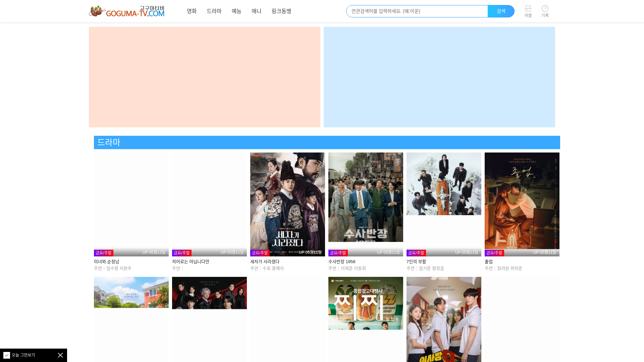Click the 금요/주말 tag on 미녀와 순정남
Image resolution: width=644 pixels, height=362 pixels.
click(104, 253)
